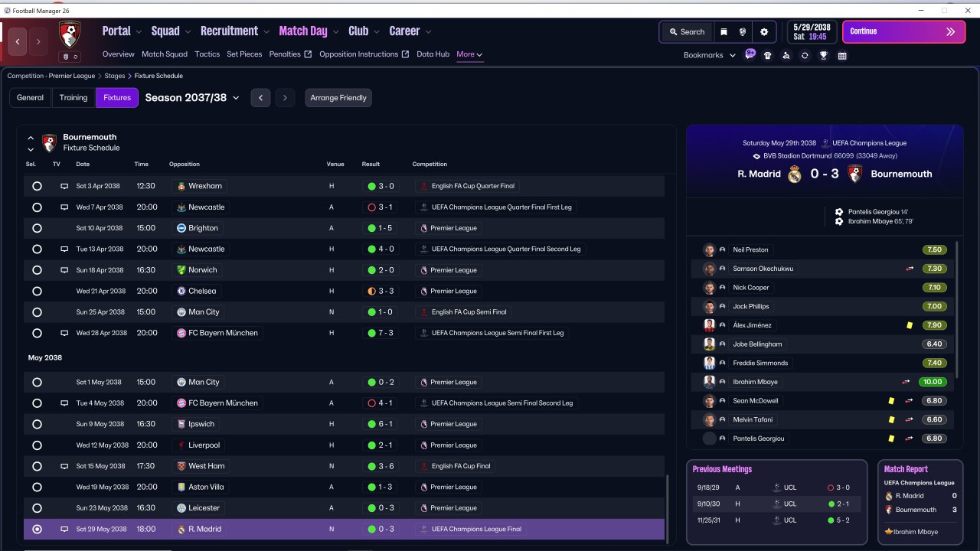The height and width of the screenshot is (551, 980).
Task: Open the Set Pieces submenu item
Action: tap(244, 54)
